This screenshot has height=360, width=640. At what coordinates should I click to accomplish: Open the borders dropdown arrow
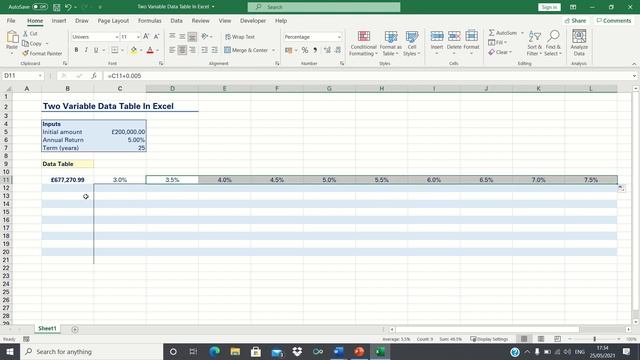coord(122,50)
